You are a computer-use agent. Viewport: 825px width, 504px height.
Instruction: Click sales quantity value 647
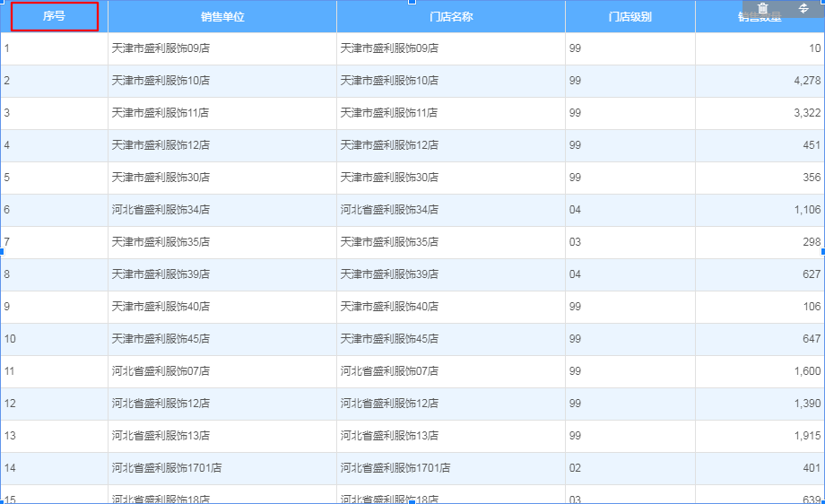(x=812, y=339)
